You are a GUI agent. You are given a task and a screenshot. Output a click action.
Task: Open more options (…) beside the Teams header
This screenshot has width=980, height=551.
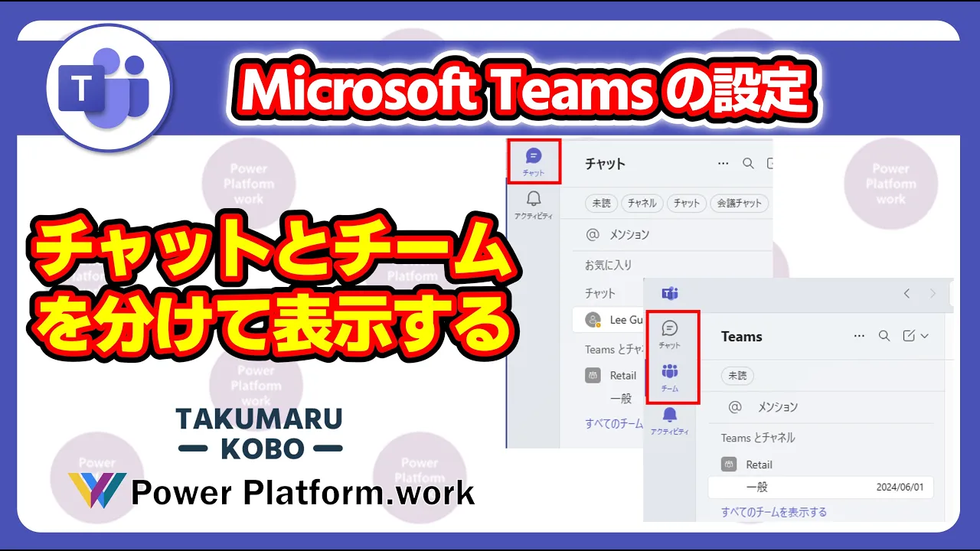point(859,336)
